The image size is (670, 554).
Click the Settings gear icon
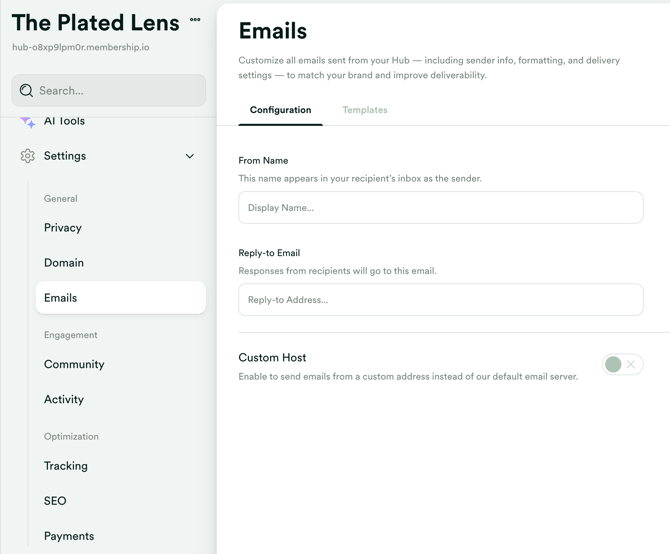point(27,156)
